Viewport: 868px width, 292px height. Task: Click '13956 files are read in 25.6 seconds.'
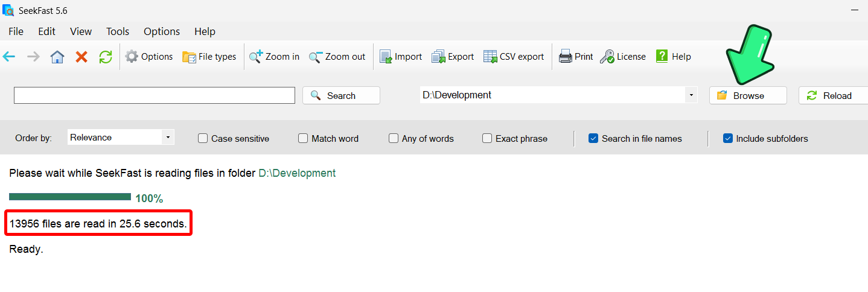tap(98, 223)
